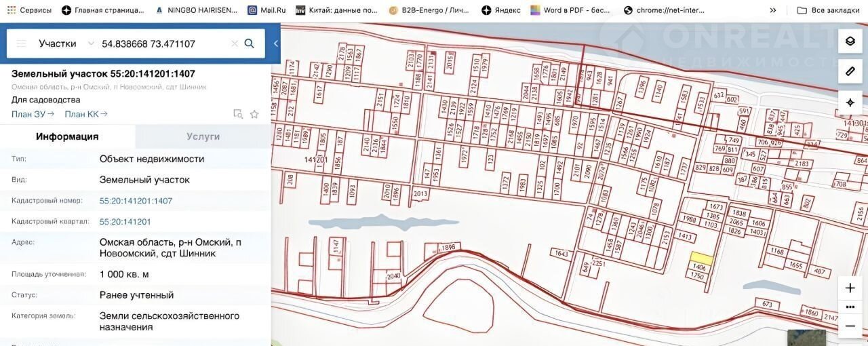Image resolution: width=868 pixels, height=346 pixels.
Task: Click the highlighted yellow parcel on map
Action: (x=701, y=258)
